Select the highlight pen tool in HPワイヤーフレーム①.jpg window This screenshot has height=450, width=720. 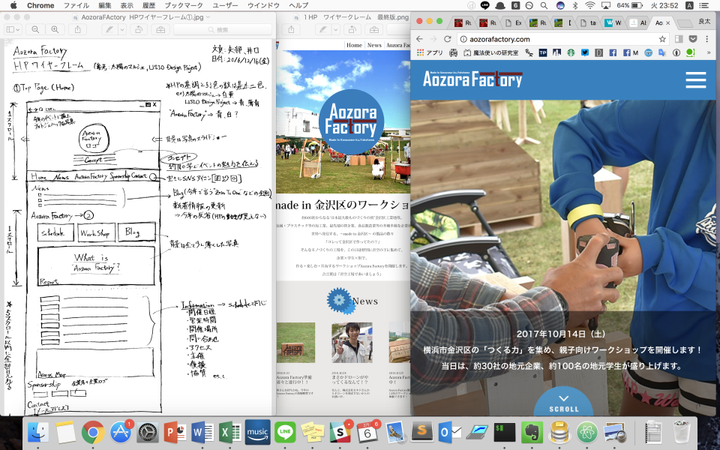pos(109,29)
